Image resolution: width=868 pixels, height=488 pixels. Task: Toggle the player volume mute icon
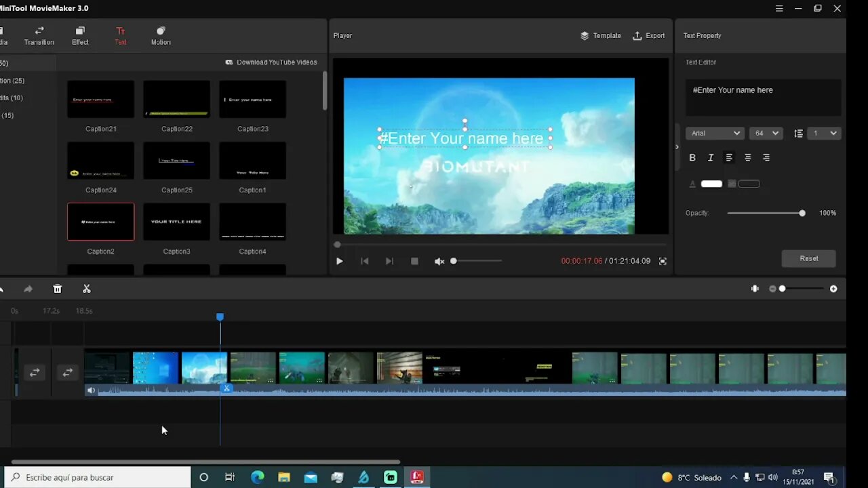tap(439, 261)
